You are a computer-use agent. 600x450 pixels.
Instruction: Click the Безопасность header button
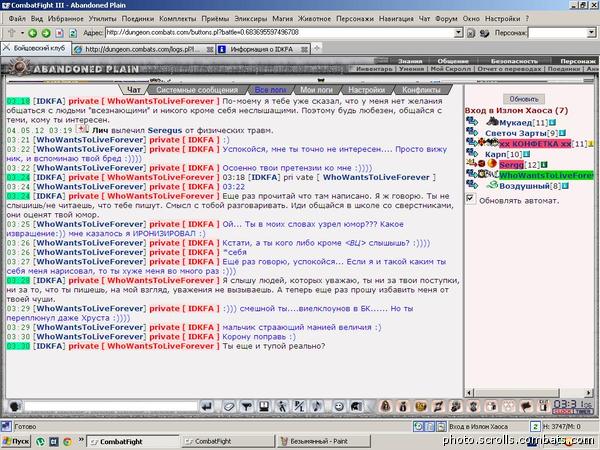514,61
